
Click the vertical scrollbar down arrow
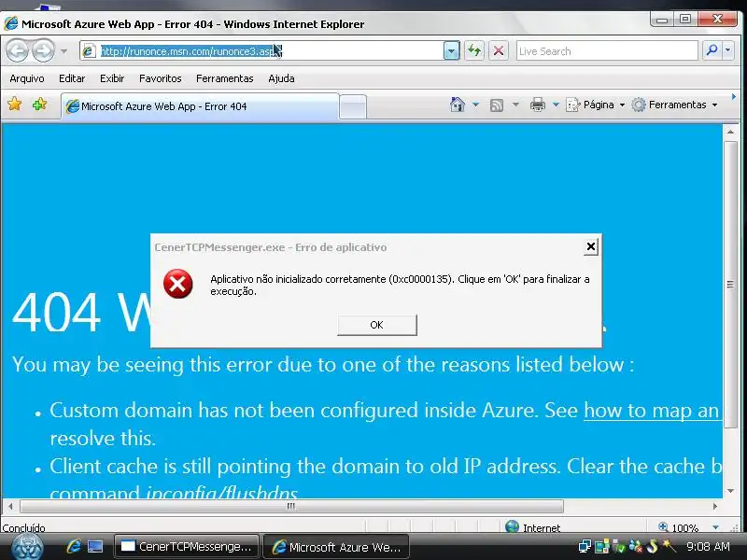click(x=730, y=491)
